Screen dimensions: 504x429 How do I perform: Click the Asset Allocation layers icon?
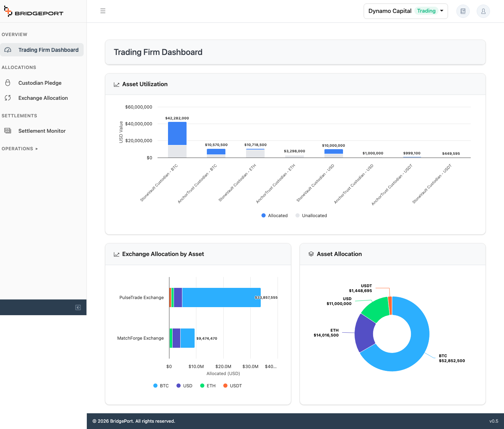pos(311,254)
